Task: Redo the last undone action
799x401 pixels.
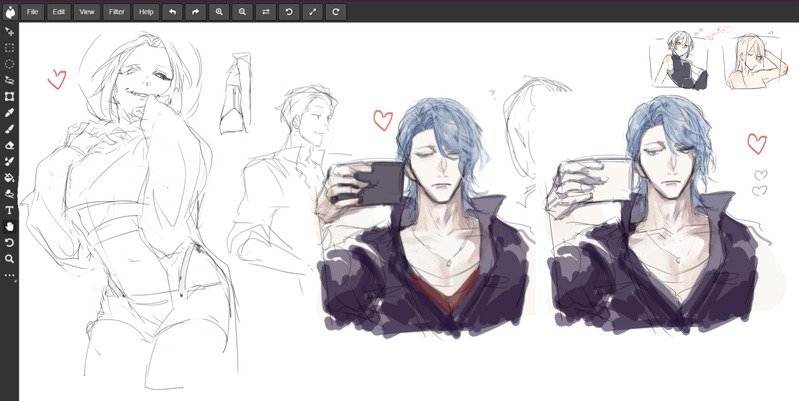Action: click(x=196, y=12)
